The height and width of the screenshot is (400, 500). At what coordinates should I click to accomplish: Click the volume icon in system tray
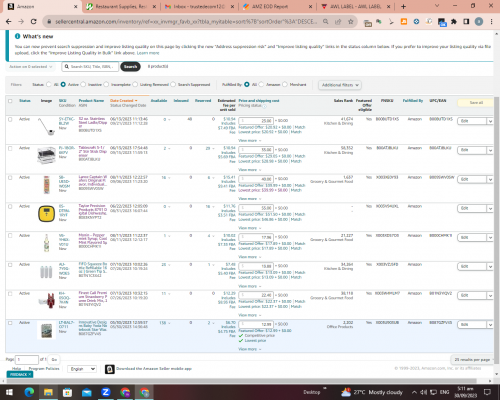pos(423,392)
